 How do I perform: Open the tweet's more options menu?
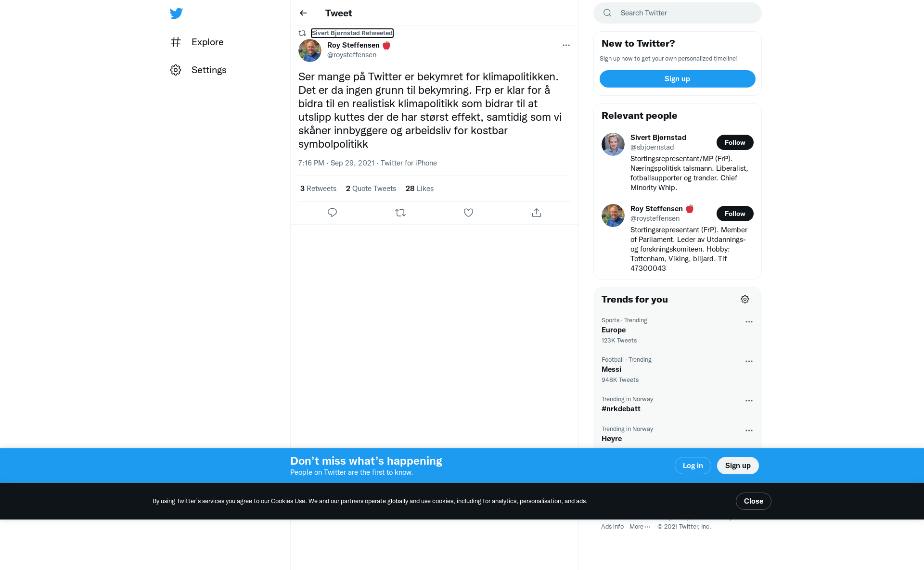(x=566, y=45)
